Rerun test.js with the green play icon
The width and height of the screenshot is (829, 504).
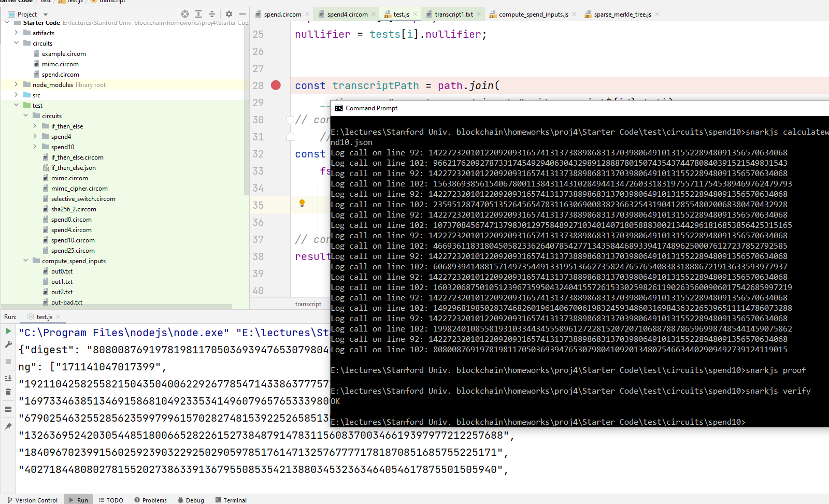tap(8, 330)
